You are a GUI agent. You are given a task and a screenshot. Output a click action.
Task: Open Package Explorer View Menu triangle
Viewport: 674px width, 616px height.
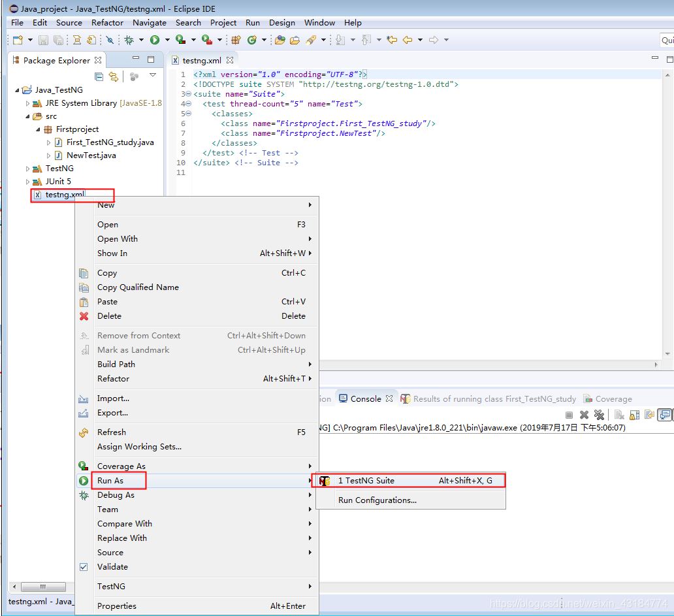click(153, 75)
